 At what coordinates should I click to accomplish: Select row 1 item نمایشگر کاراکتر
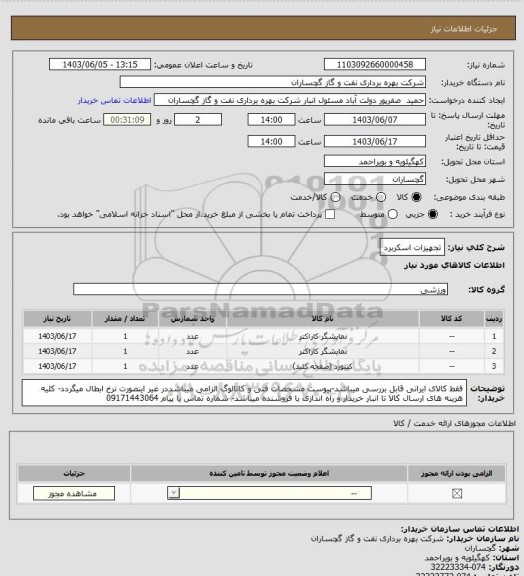(322, 336)
